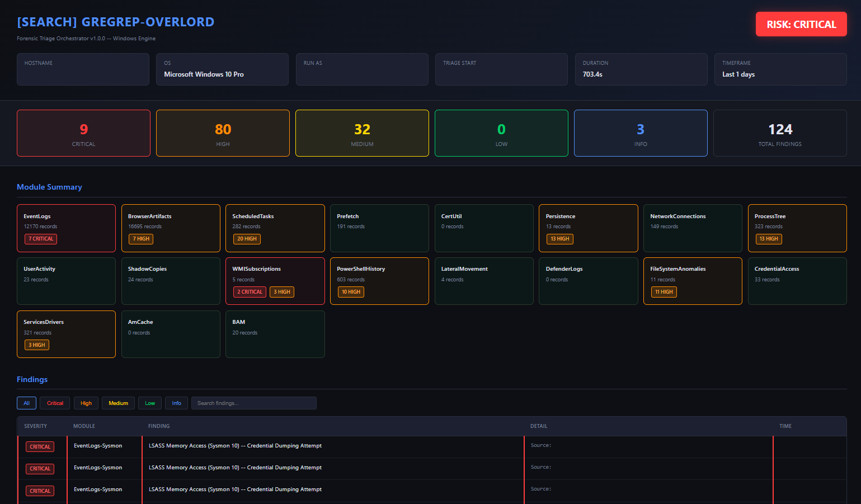Screen dimensions: 861x504
Task: Open the first LSASS Memory Access finding row
Action: [x=431, y=446]
